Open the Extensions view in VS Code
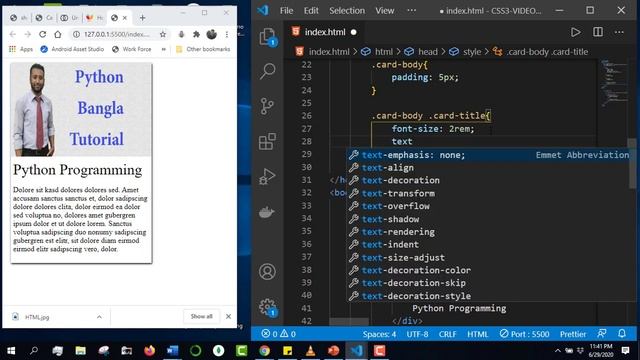 point(267,142)
